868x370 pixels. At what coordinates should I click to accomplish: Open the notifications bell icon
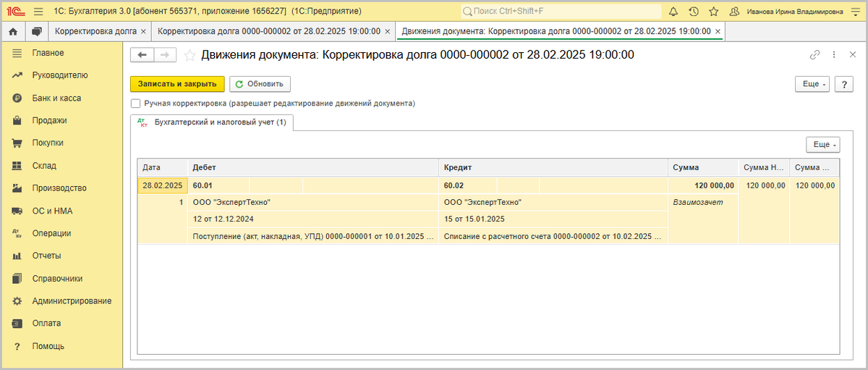click(673, 12)
